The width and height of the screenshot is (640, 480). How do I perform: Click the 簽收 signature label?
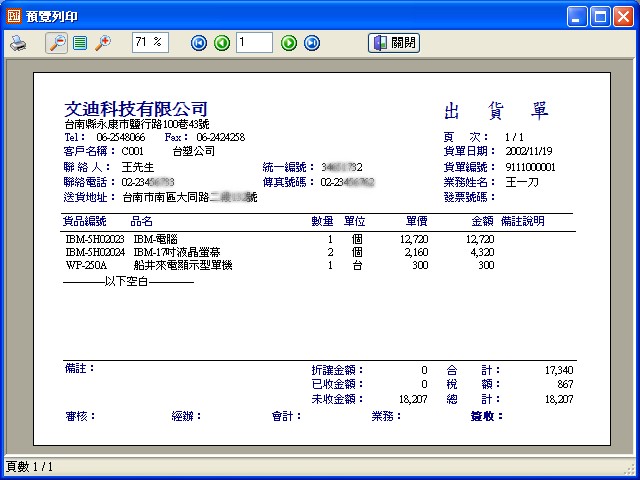tap(487, 416)
